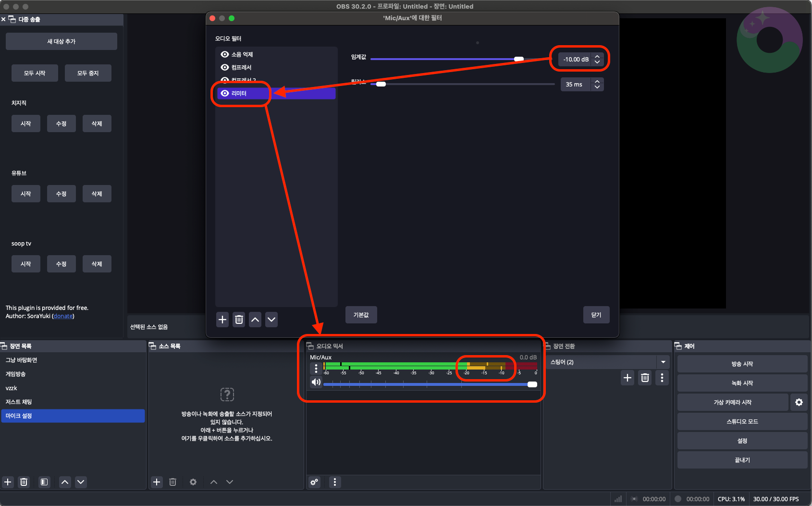Image resolution: width=812 pixels, height=506 pixels.
Task: Increase threshold value with stepper up arrow
Action: pyautogui.click(x=597, y=56)
